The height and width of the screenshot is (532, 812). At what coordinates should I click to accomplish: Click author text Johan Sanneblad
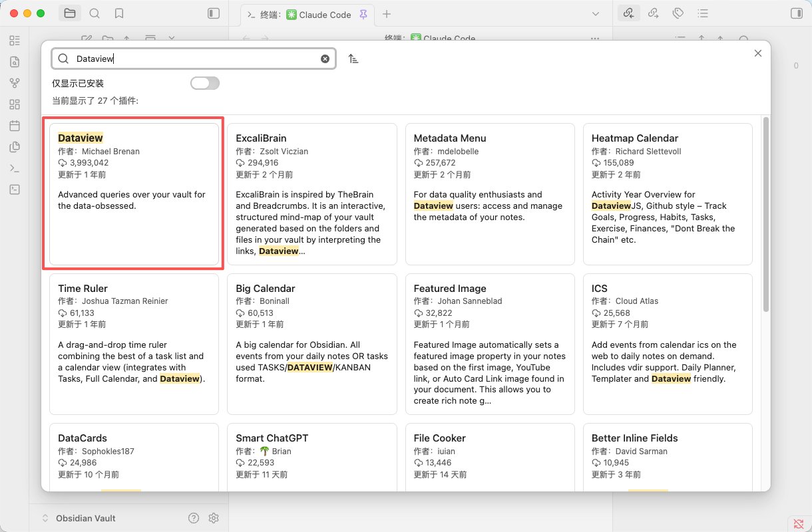pos(469,301)
